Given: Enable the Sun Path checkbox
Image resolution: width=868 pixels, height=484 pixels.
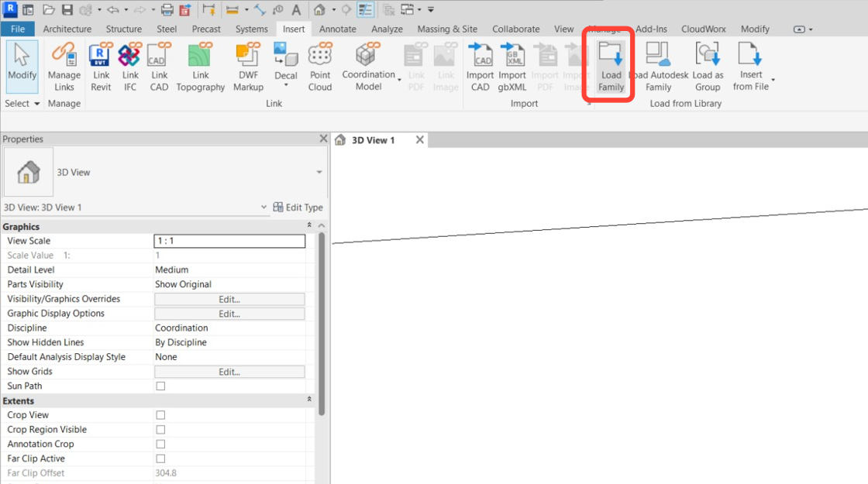Looking at the screenshot, I should tap(160, 386).
